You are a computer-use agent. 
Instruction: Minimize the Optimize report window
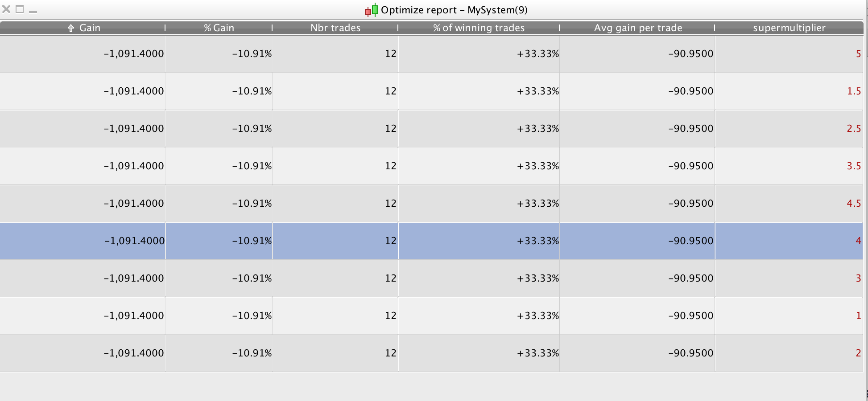tap(33, 11)
